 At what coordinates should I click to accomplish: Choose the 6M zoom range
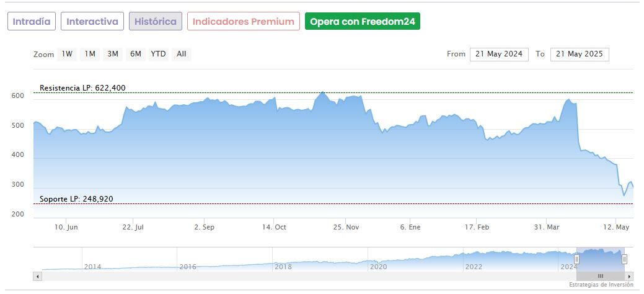(x=135, y=54)
